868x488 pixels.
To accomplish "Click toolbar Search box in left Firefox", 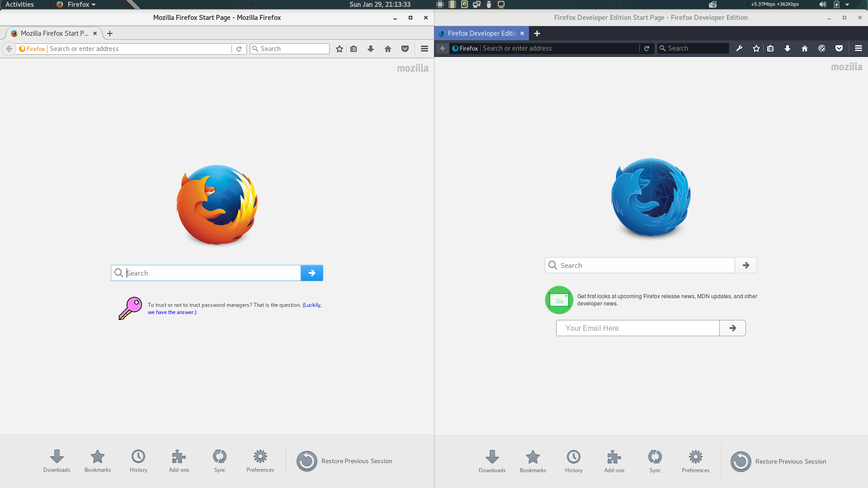I will point(290,49).
